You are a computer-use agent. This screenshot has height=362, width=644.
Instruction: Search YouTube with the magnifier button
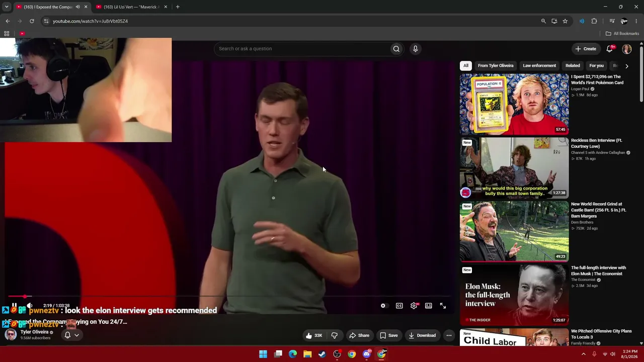coord(396,49)
